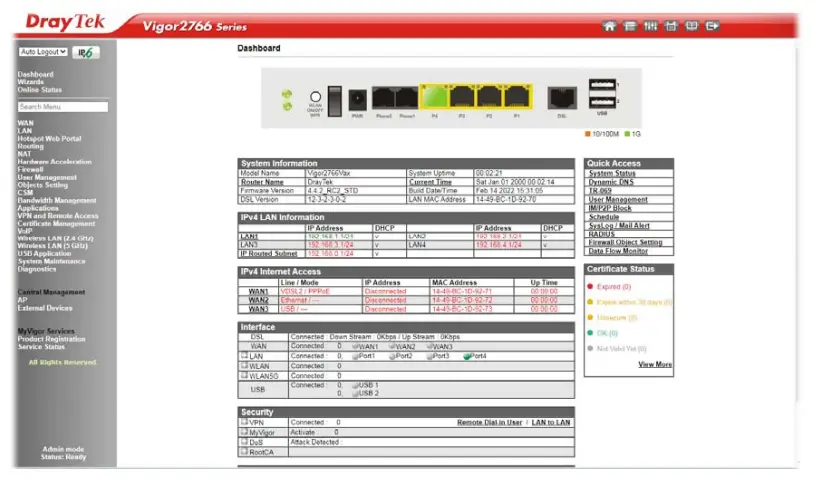Screen dimensions: 813x484
Task: Click Expired (0) certificate status
Action: [613, 286]
